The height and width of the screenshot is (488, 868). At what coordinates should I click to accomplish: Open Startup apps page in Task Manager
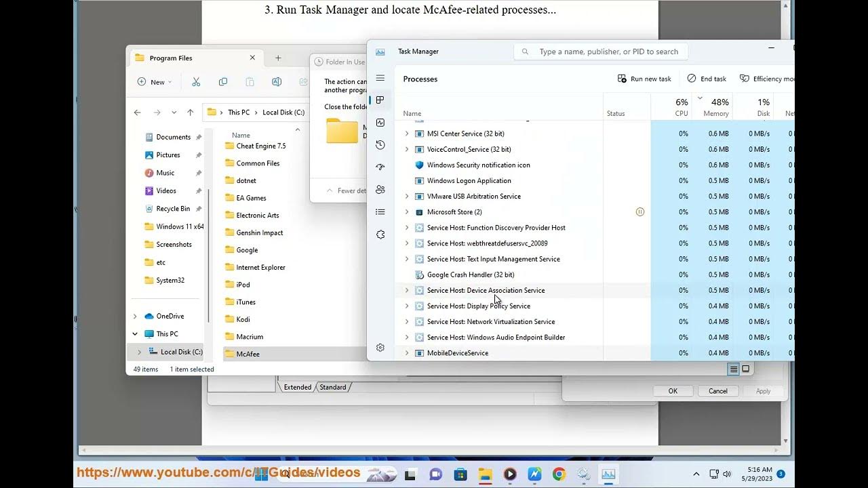380,167
